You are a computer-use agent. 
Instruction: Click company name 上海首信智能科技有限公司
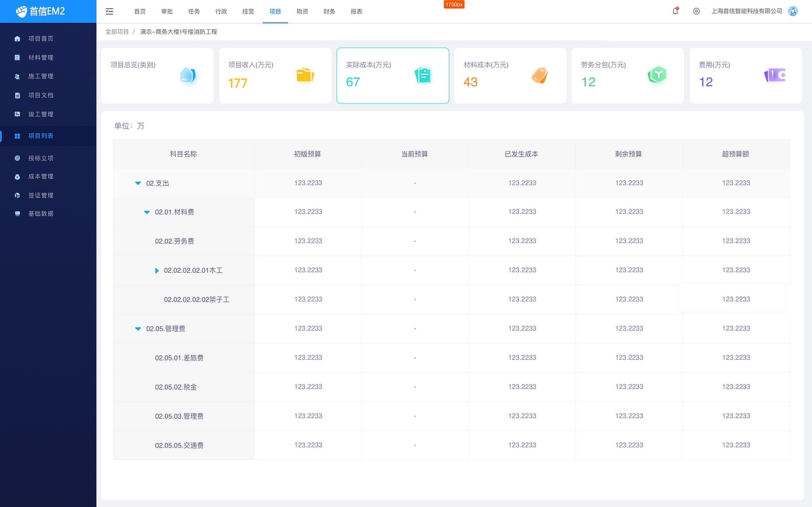tap(747, 11)
